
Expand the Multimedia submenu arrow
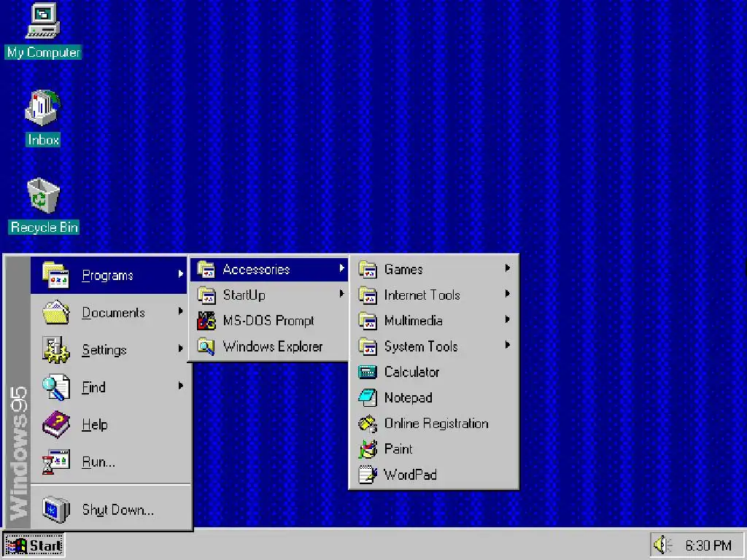(x=508, y=319)
